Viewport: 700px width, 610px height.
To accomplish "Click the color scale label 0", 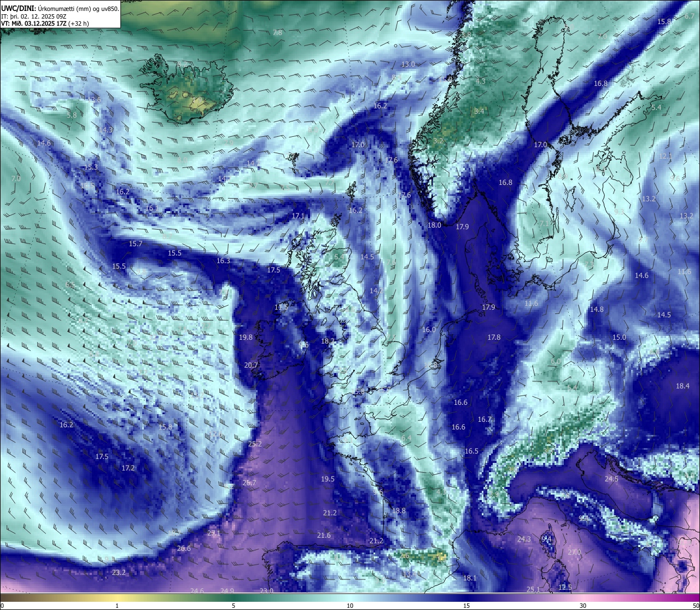I will [3, 605].
